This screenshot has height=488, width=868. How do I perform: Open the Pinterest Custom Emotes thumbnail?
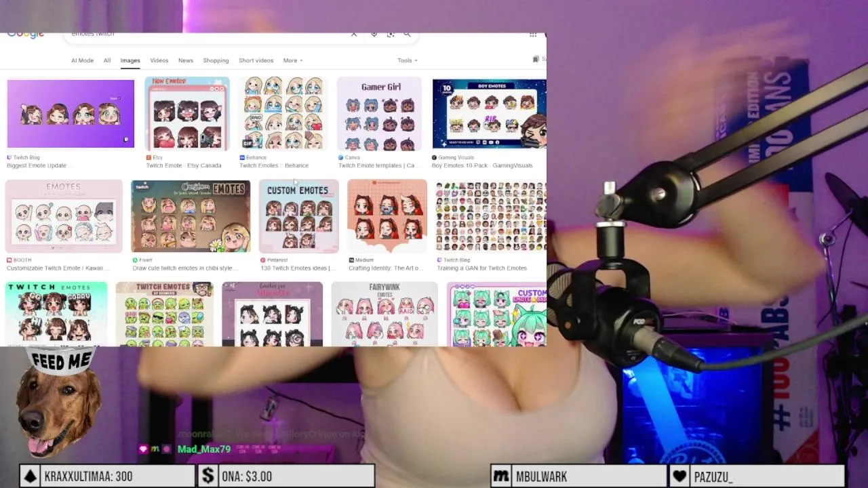click(298, 216)
